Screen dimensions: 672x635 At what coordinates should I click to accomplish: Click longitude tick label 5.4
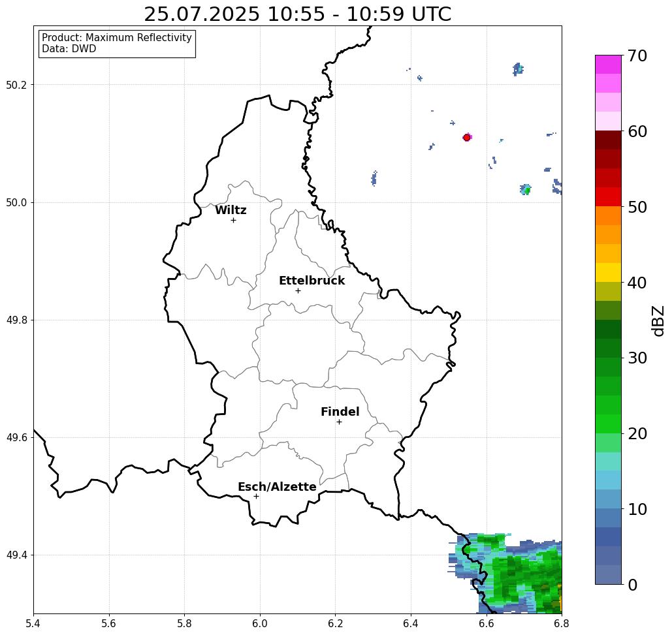(33, 623)
